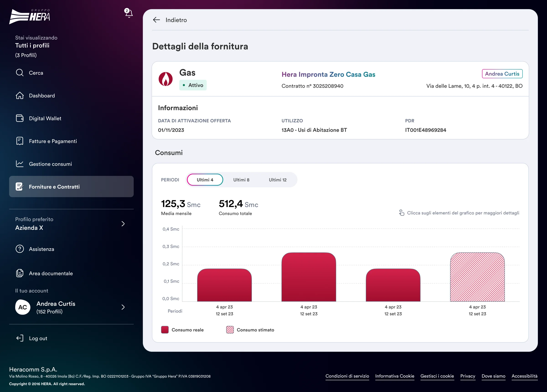Click the Cerca magnifier icon
The image size is (547, 392).
pos(20,73)
